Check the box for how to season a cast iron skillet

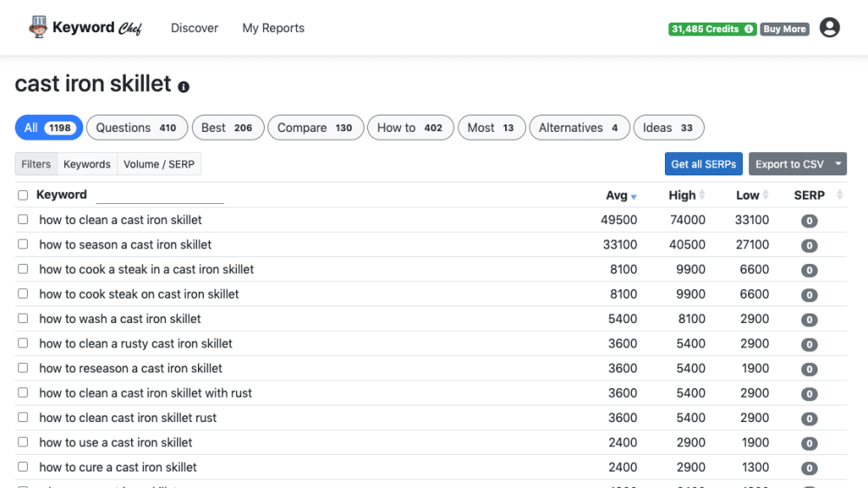click(x=23, y=244)
